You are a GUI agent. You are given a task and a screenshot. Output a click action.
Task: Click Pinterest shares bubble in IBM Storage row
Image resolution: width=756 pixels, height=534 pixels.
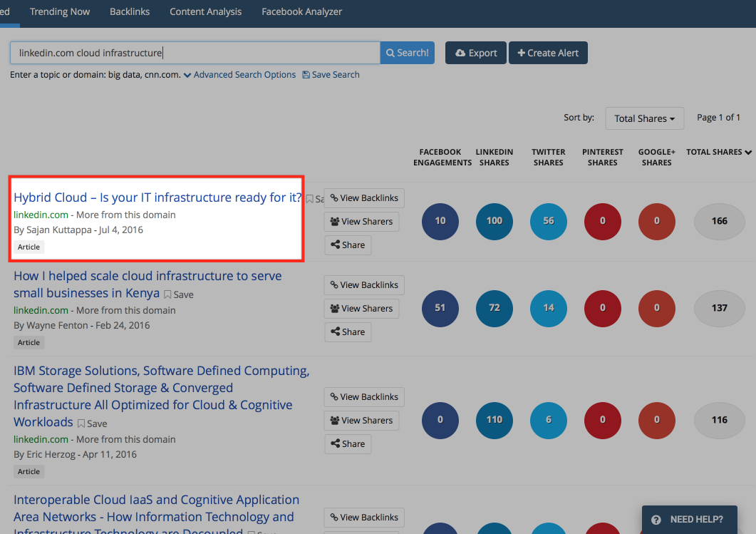(x=603, y=420)
